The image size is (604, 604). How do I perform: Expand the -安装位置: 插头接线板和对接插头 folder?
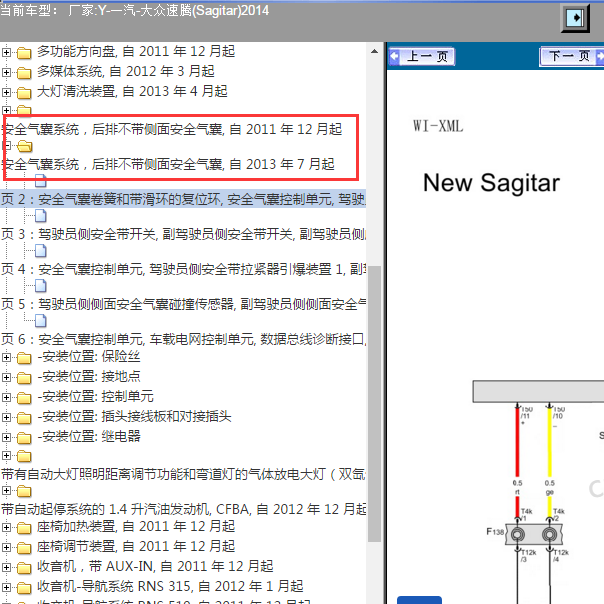click(x=6, y=418)
